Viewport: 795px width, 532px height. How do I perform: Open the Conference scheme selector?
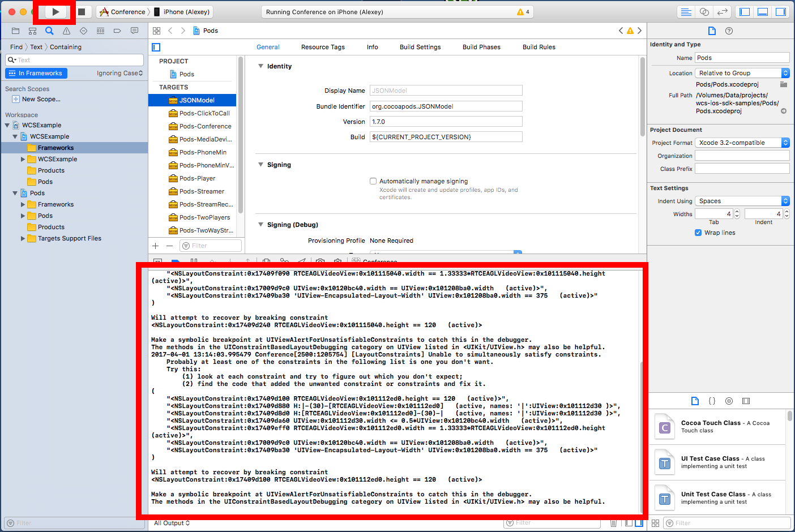(x=123, y=12)
